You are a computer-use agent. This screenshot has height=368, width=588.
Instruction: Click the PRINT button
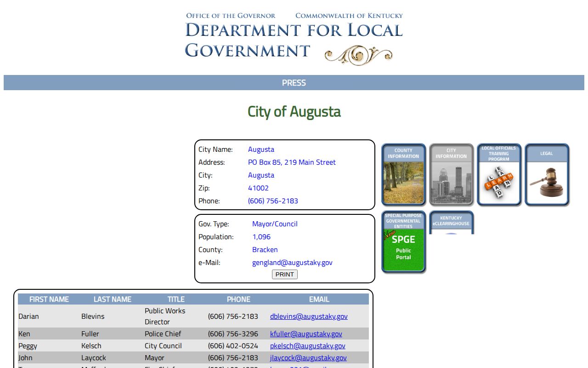285,274
